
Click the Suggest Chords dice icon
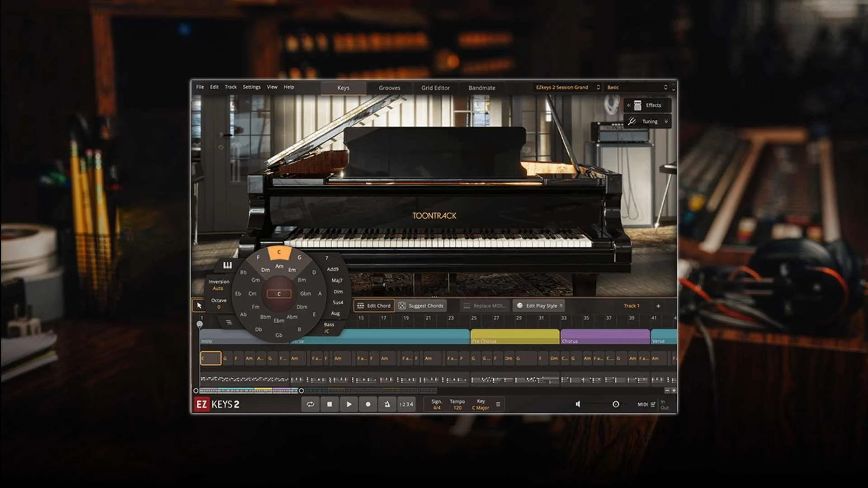(x=402, y=306)
